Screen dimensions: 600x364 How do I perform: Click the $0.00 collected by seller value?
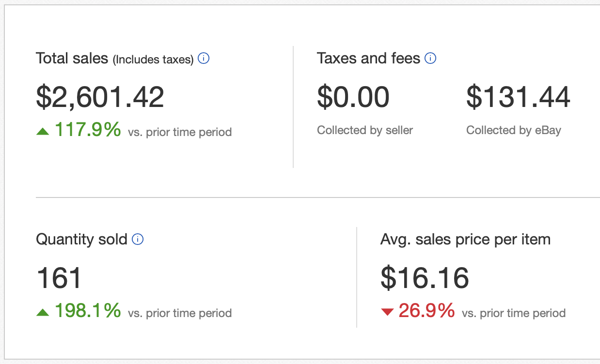353,97
